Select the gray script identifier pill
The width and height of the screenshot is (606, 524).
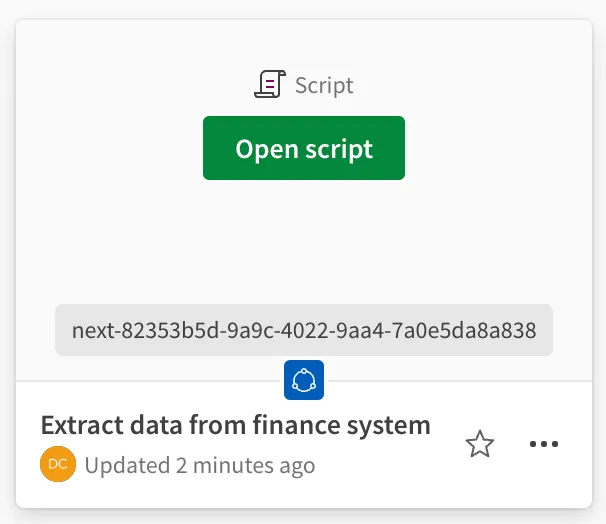click(x=304, y=330)
